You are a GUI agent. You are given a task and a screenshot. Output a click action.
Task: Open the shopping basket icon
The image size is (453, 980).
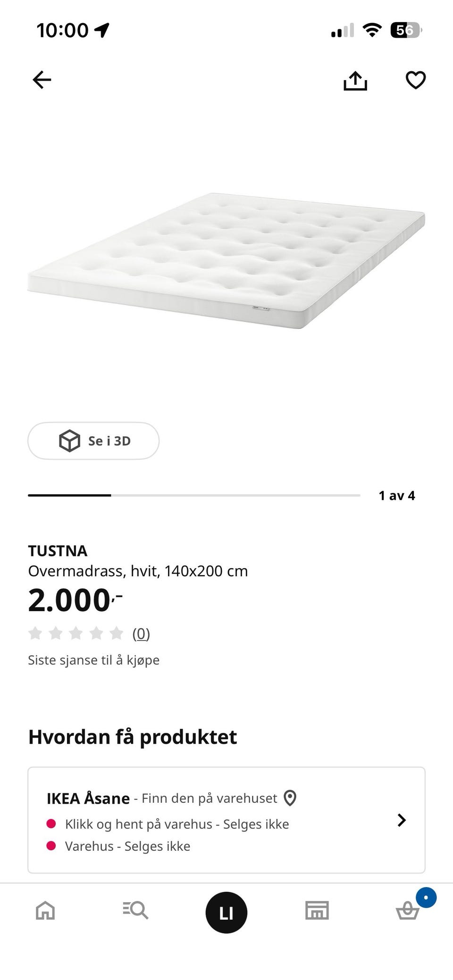408,910
